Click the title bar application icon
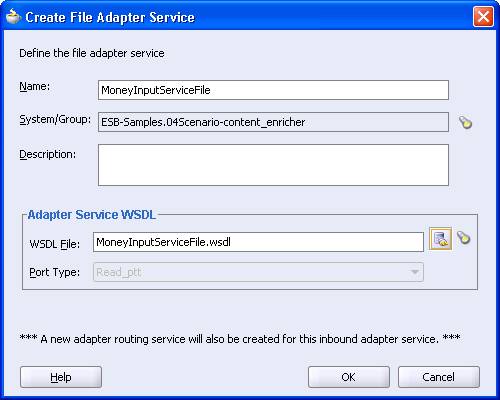Image resolution: width=500 pixels, height=400 pixels. click(x=13, y=17)
